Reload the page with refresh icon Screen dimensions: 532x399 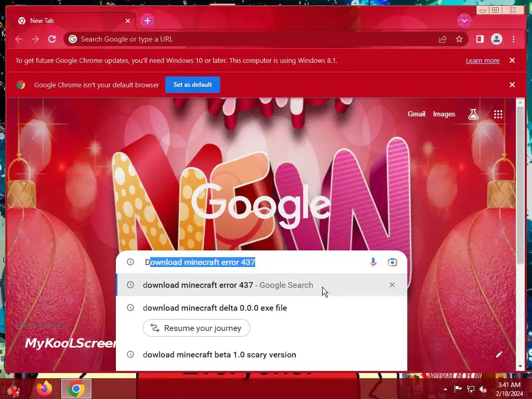(52, 39)
